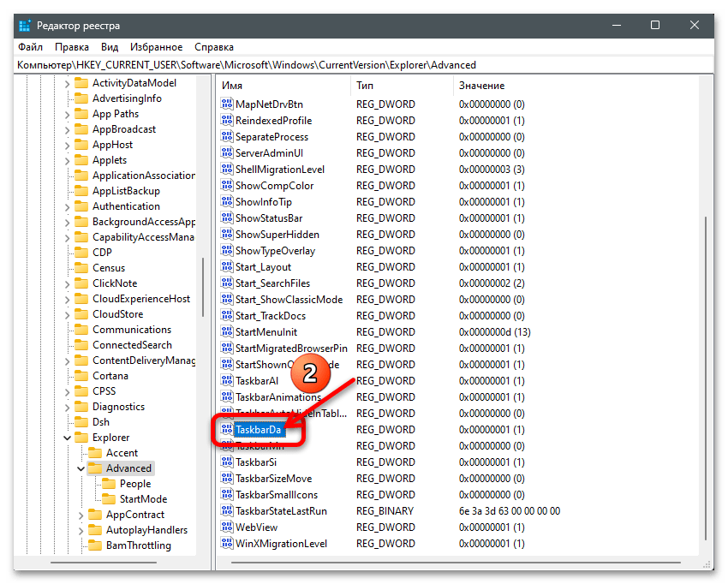This screenshot has width=728, height=584.
Task: Click the icon beside ServerAdminUI
Action: point(227,152)
